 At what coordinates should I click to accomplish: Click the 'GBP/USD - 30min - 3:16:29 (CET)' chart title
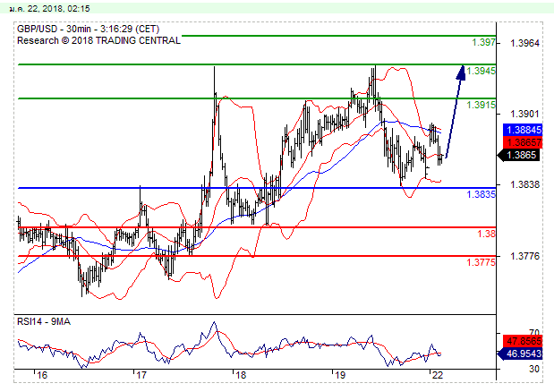88,29
